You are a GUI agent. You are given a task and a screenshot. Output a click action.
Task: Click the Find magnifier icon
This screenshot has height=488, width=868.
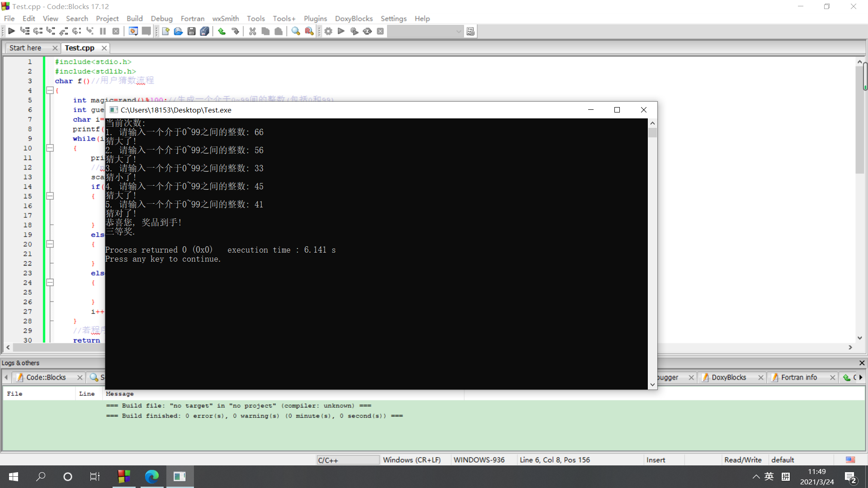pyautogui.click(x=296, y=31)
